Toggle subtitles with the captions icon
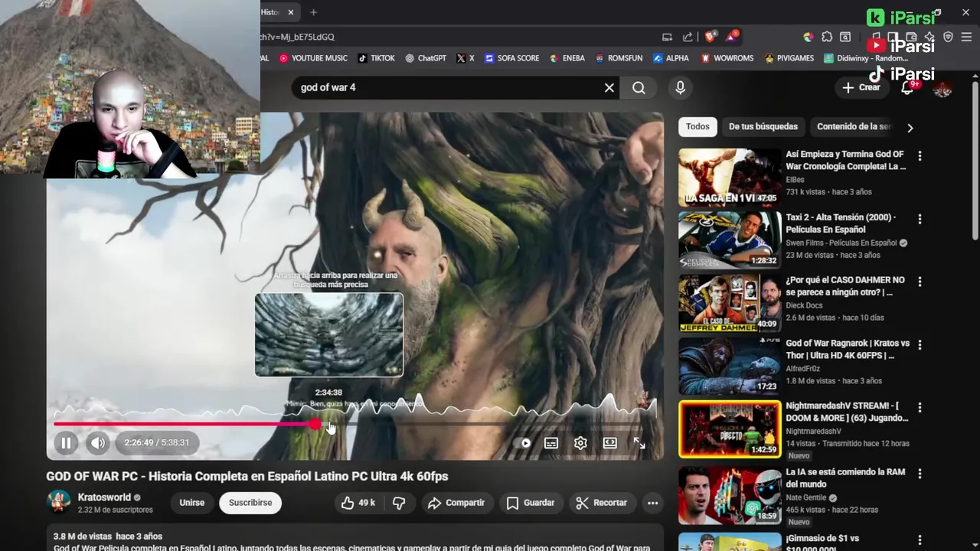Viewport: 980px width, 551px height. point(551,442)
